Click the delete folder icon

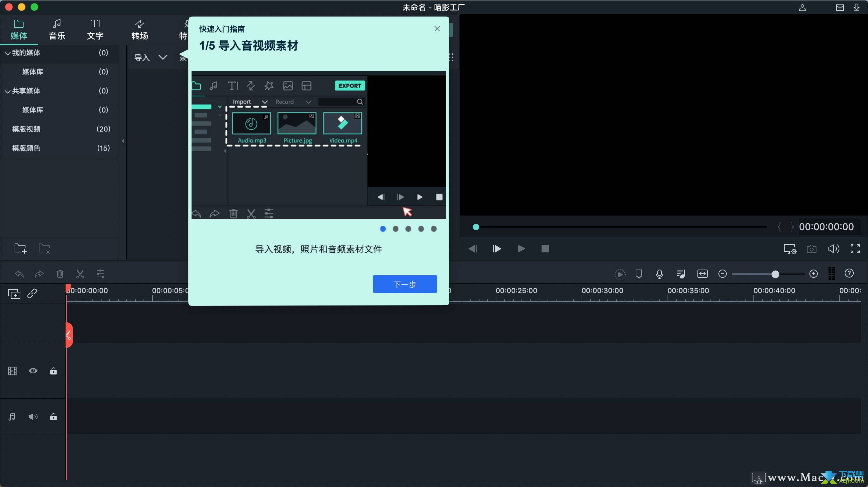pyautogui.click(x=44, y=248)
